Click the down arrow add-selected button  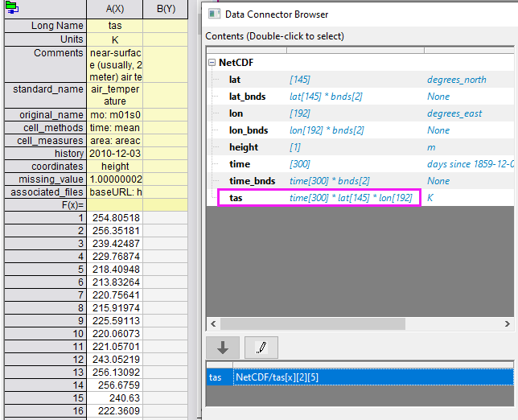[223, 348]
